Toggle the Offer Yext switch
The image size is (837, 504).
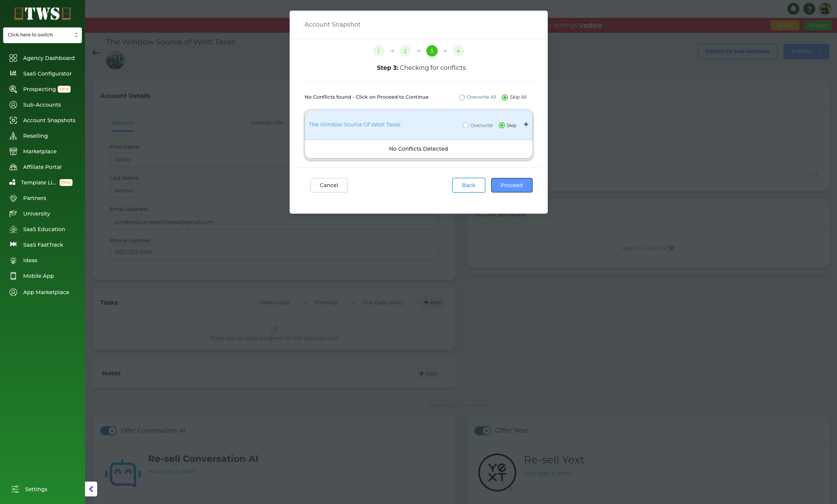tap(483, 431)
